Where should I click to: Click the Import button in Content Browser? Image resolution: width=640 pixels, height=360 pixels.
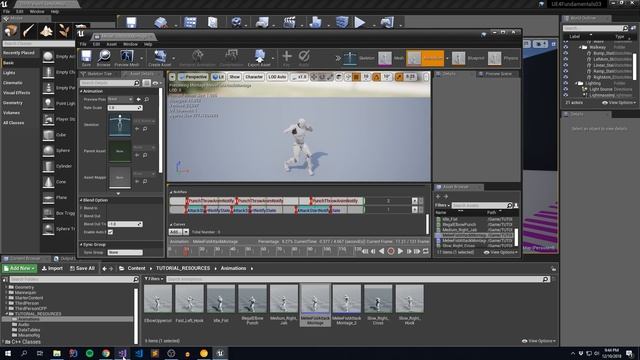(x=52, y=268)
